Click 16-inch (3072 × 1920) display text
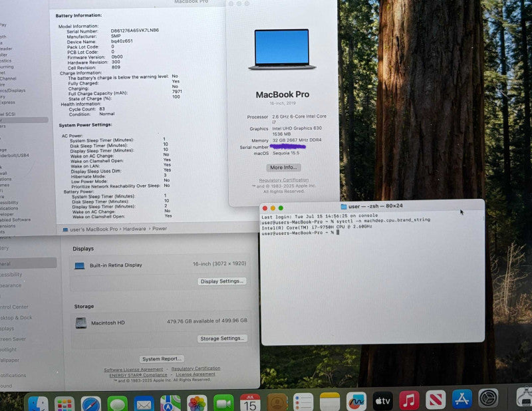This screenshot has width=532, height=411. pos(219,264)
